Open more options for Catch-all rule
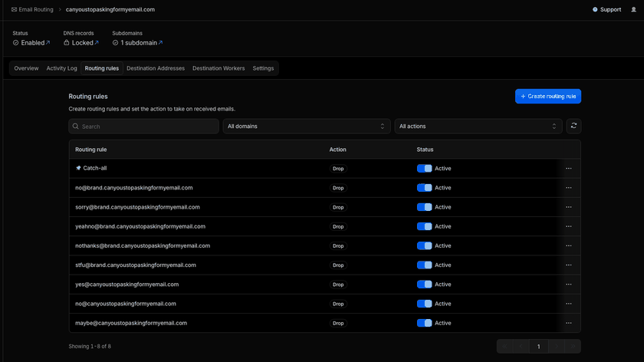644x362 pixels. click(568, 169)
